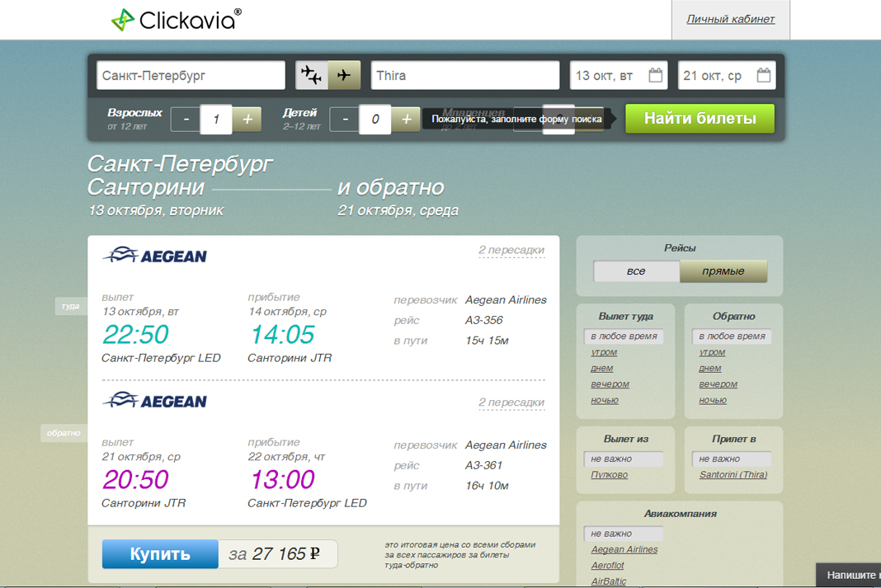
Task: Click travel duration 15ч 15м
Action: click(488, 341)
